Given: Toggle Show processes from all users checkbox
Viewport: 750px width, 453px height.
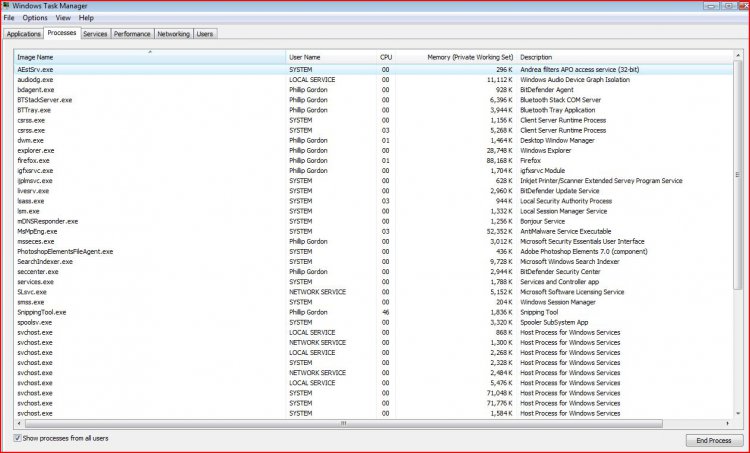Looking at the screenshot, I should (18, 438).
